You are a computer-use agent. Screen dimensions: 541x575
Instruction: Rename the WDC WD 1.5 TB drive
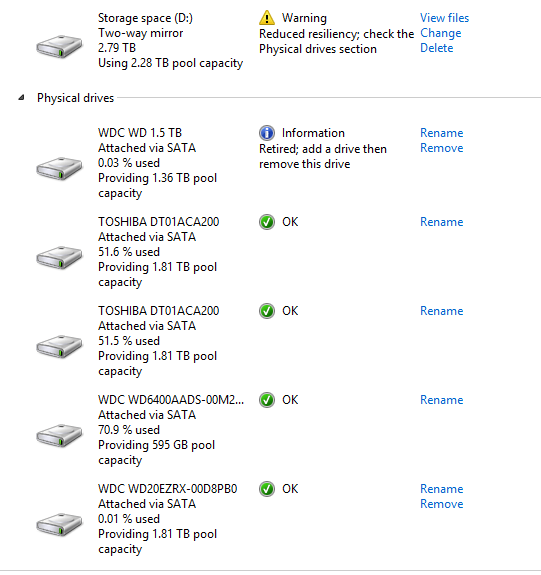(x=442, y=133)
